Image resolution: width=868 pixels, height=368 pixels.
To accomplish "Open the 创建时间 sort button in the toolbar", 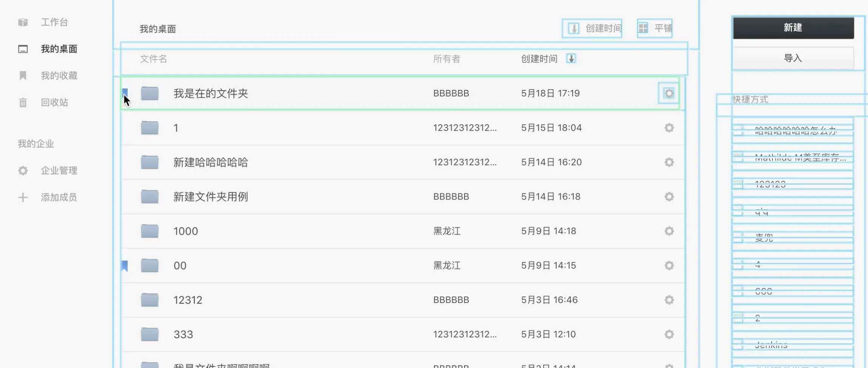I will point(592,28).
